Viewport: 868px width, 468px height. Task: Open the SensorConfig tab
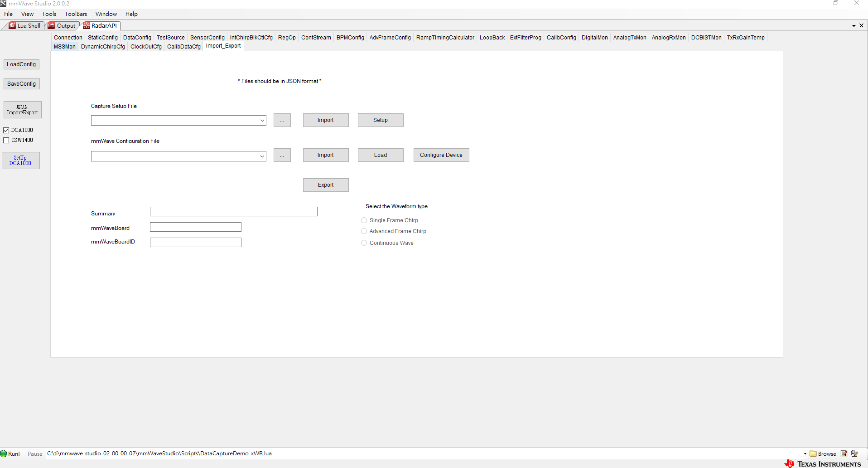point(207,38)
